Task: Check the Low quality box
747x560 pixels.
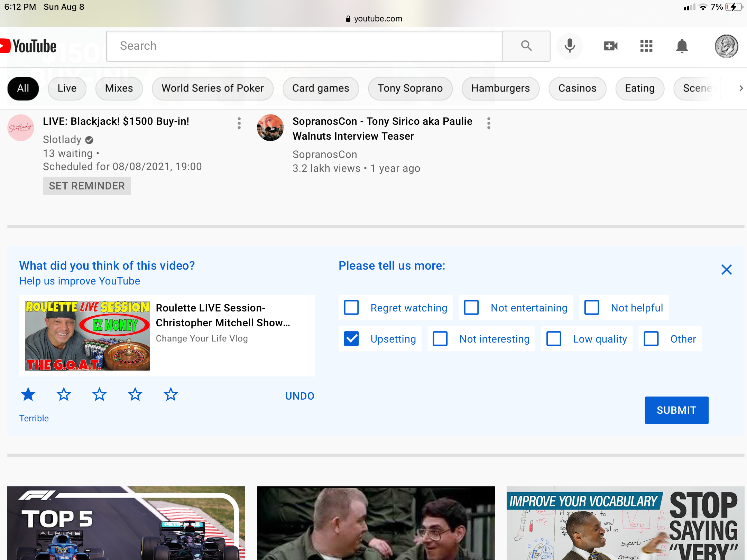Action: click(554, 338)
